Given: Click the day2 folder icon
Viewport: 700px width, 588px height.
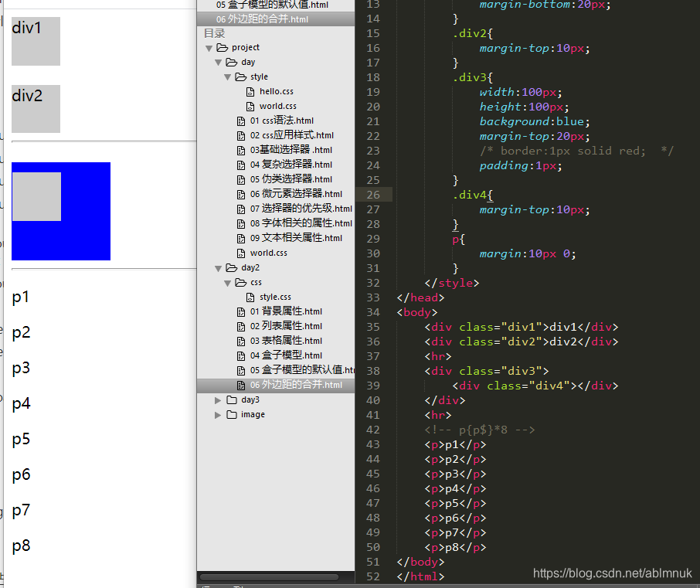Looking at the screenshot, I should click(232, 268).
